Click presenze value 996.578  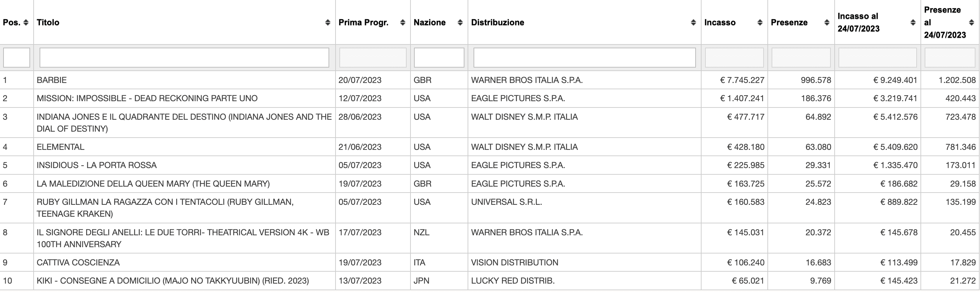[816, 80]
